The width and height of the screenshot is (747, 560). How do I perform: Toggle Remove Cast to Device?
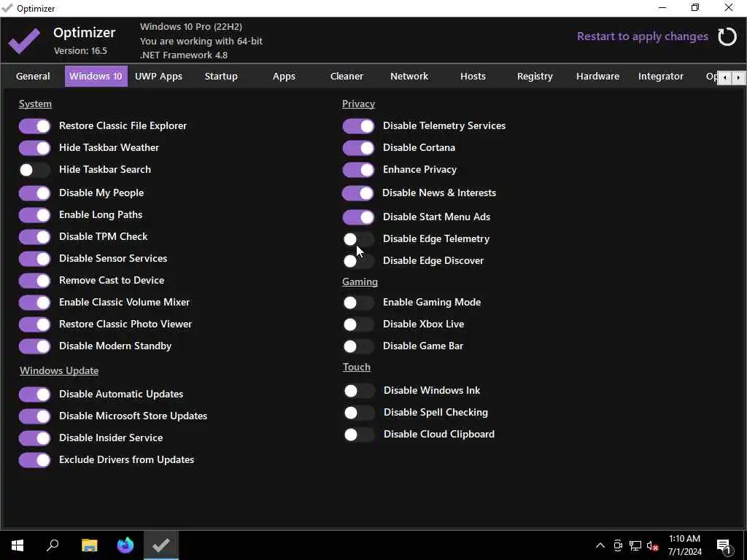pos(35,281)
